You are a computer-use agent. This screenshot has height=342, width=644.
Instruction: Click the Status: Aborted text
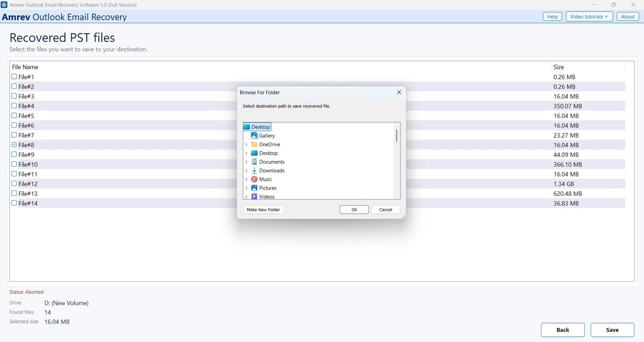(26, 292)
